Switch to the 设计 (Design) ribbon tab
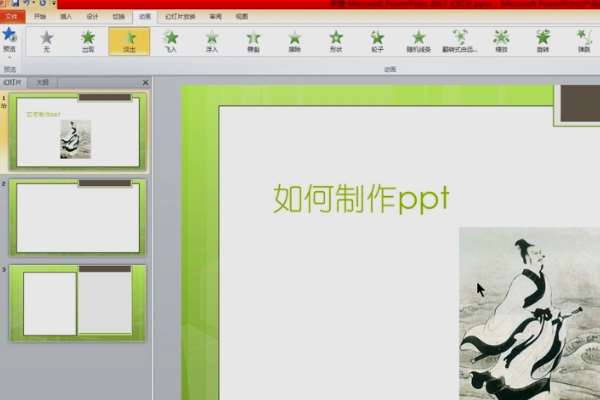 92,16
